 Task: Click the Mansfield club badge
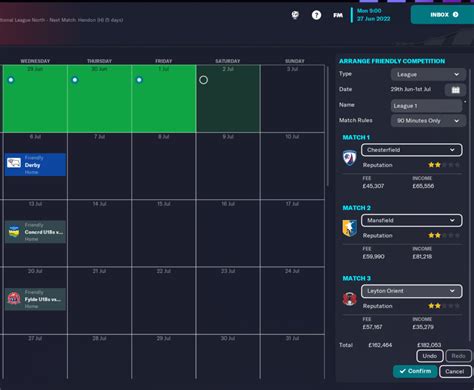350,228
